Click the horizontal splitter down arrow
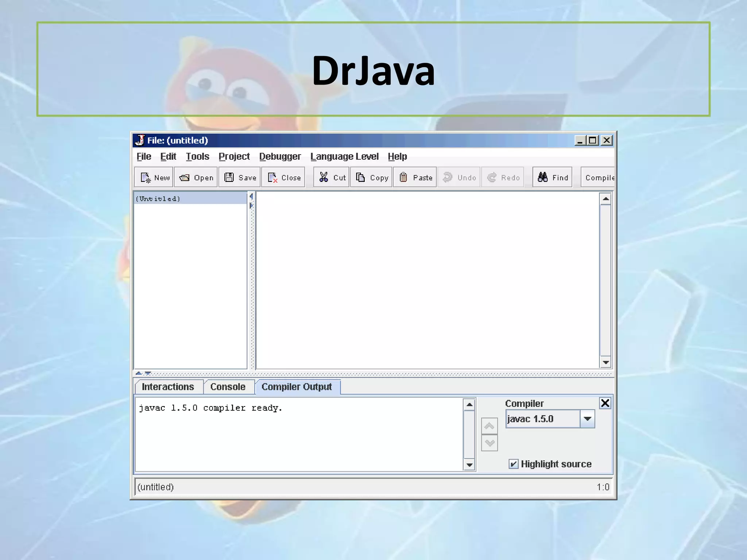747x560 pixels. pyautogui.click(x=148, y=373)
